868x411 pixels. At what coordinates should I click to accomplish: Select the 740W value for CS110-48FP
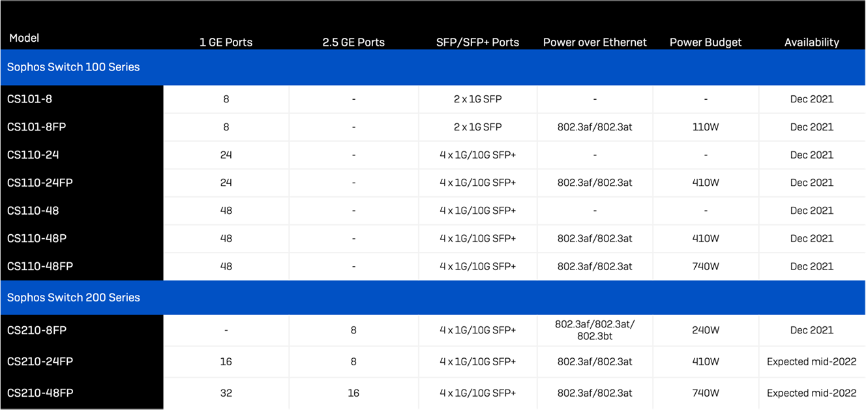pos(705,266)
